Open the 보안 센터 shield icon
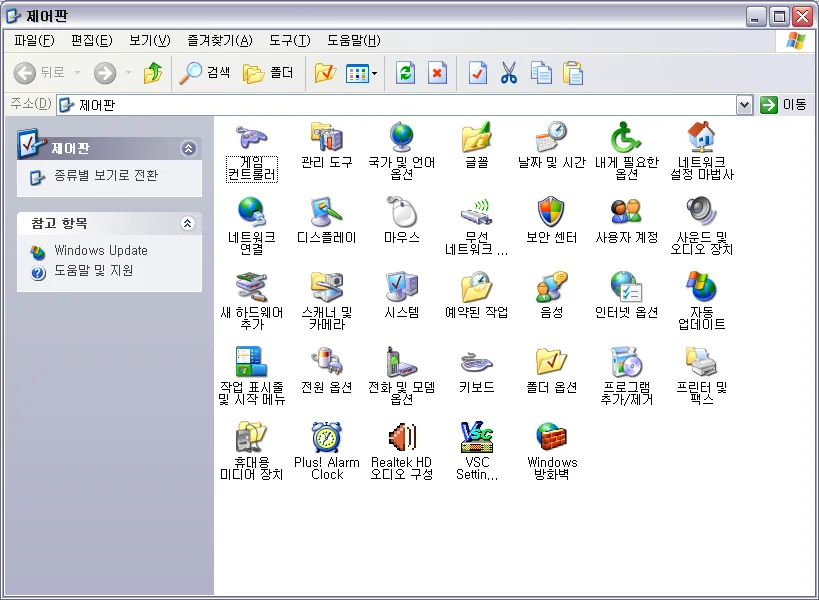The width and height of the screenshot is (819, 600). click(552, 213)
